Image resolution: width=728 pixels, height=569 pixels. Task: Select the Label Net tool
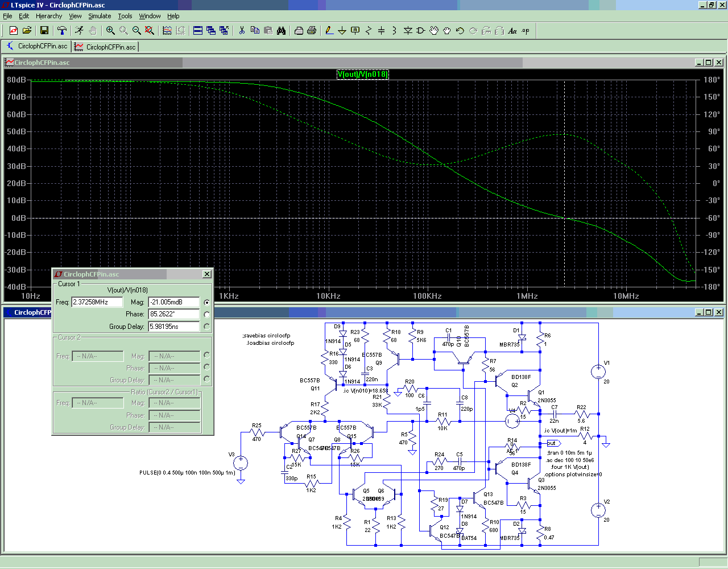[355, 31]
